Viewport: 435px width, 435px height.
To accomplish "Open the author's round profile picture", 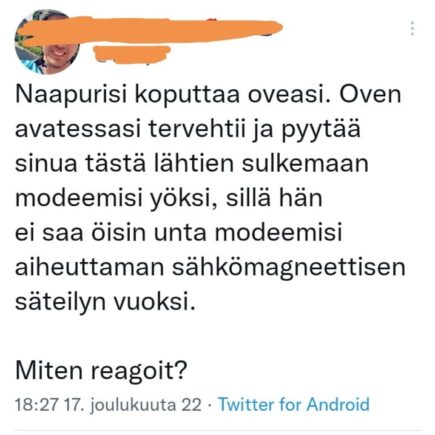I will point(46,42).
